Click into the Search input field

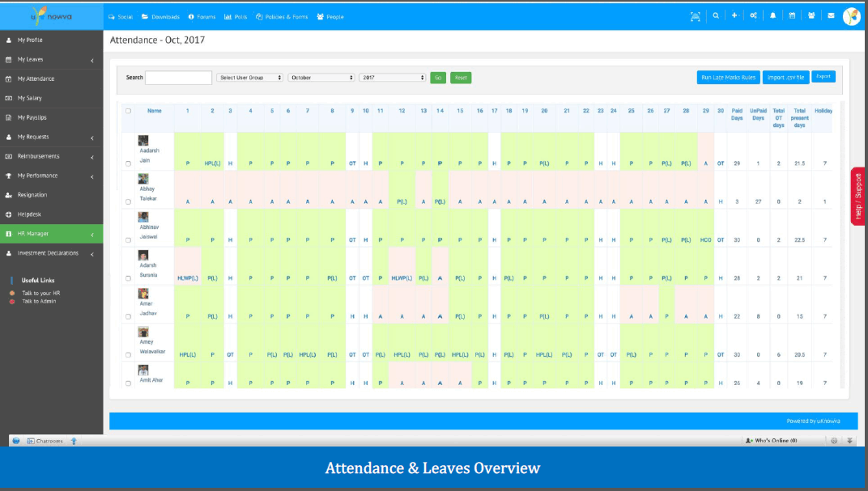[178, 78]
